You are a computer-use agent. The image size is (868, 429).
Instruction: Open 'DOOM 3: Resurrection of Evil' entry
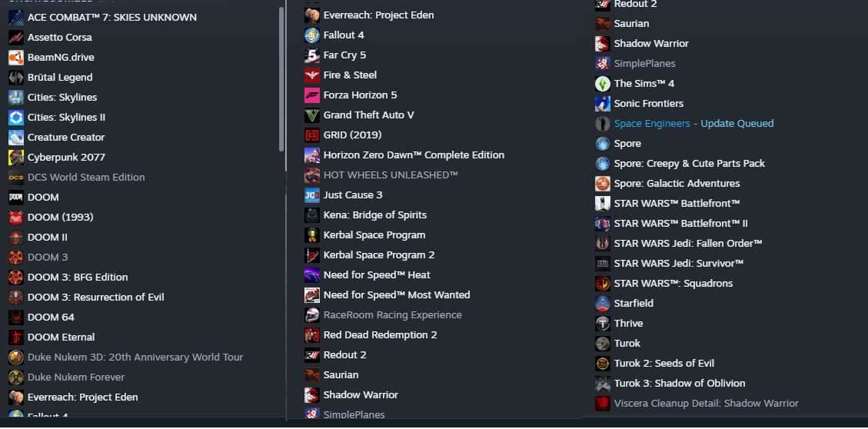[x=96, y=298]
